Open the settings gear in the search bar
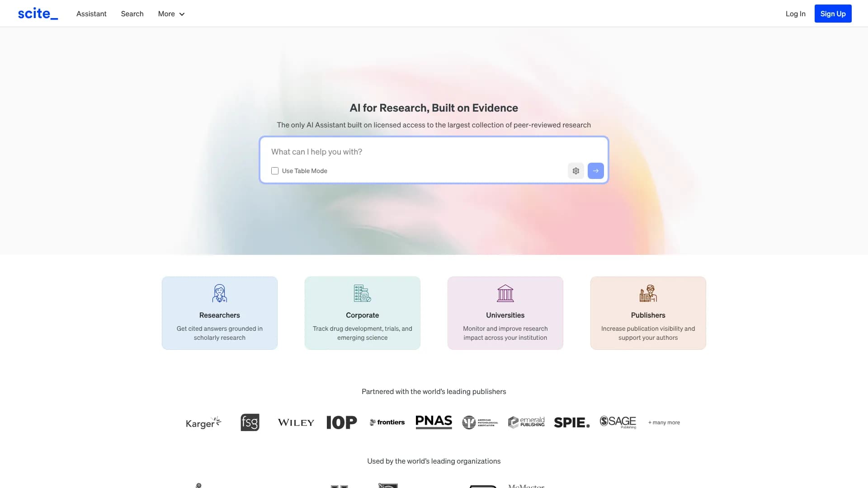The height and width of the screenshot is (488, 868). tap(576, 171)
